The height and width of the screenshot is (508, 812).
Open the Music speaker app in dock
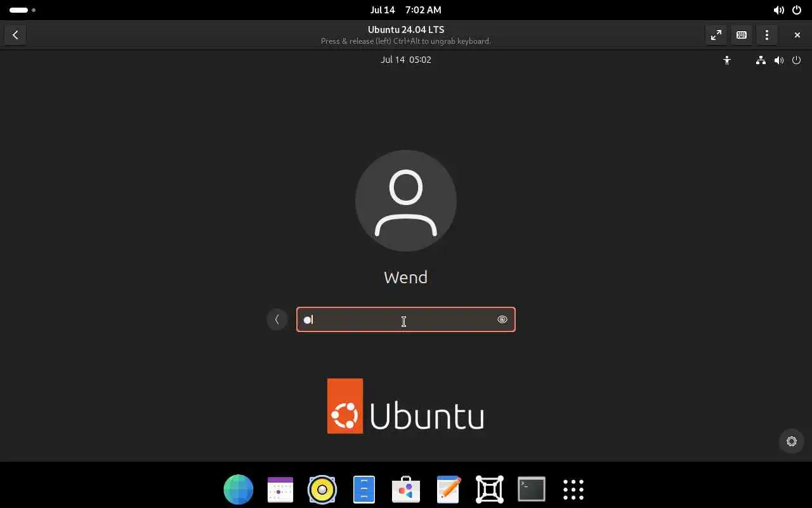click(x=322, y=490)
